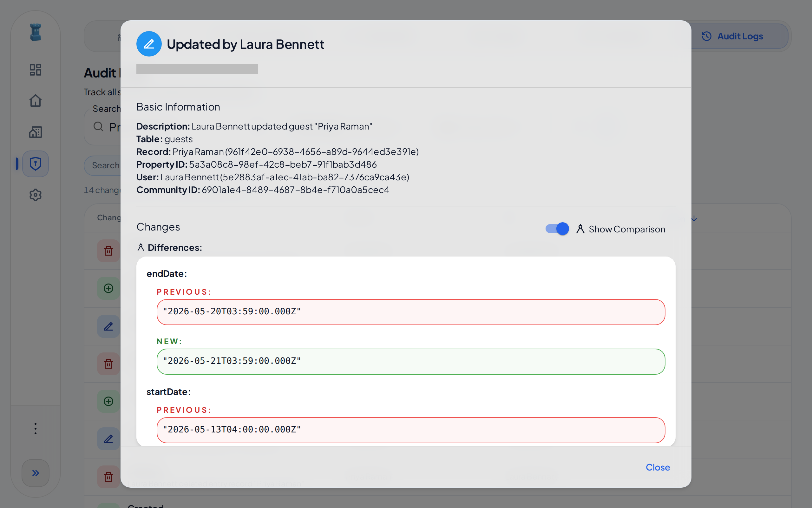
Task: Click the Changes section heading
Action: [158, 227]
